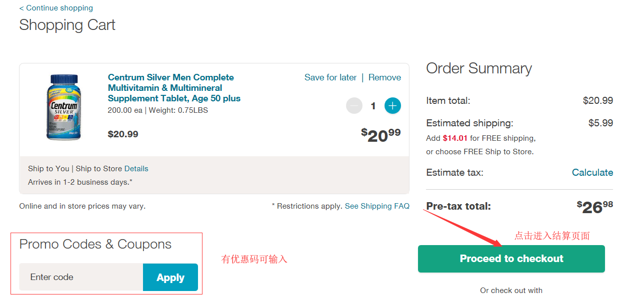Save the Centrum item for later
Viewport: 644px width, 298px height.
click(330, 77)
